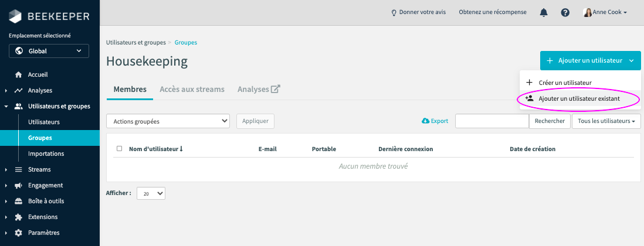Click the lightbulb feedback icon
This screenshot has width=644, height=246.
(x=394, y=13)
